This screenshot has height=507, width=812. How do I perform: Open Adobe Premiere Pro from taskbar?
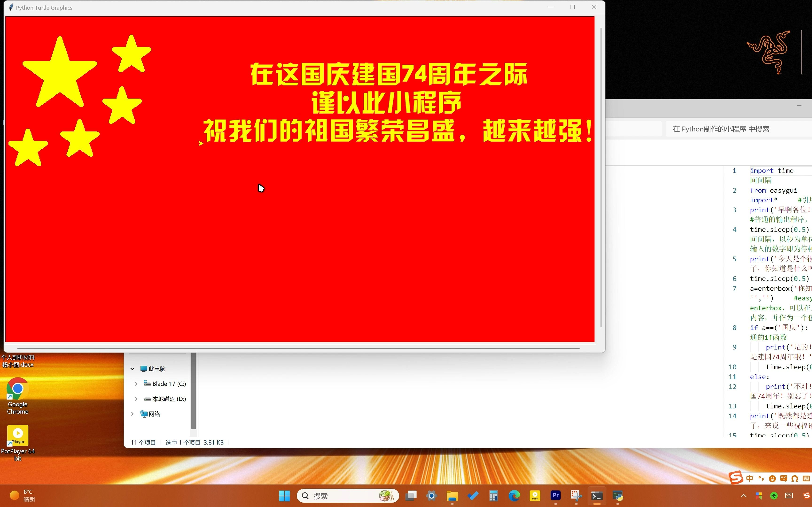pyautogui.click(x=555, y=495)
